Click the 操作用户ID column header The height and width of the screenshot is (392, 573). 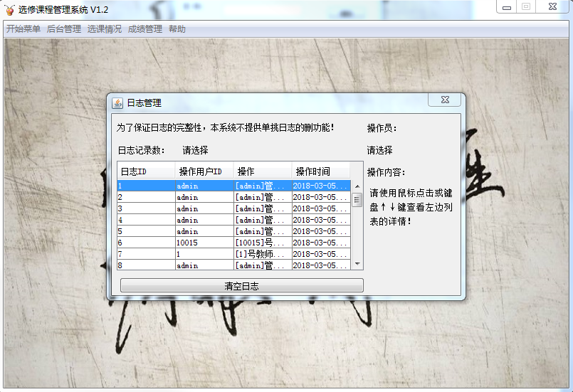click(204, 171)
